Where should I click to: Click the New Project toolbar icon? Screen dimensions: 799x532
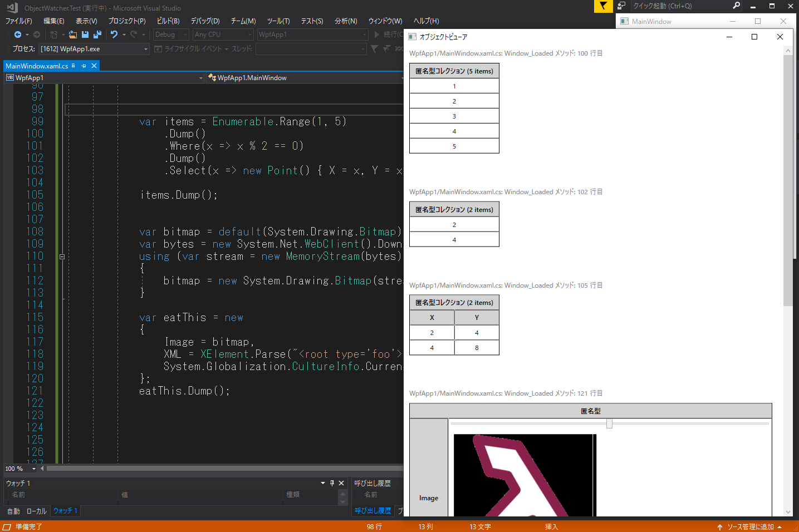(x=54, y=35)
